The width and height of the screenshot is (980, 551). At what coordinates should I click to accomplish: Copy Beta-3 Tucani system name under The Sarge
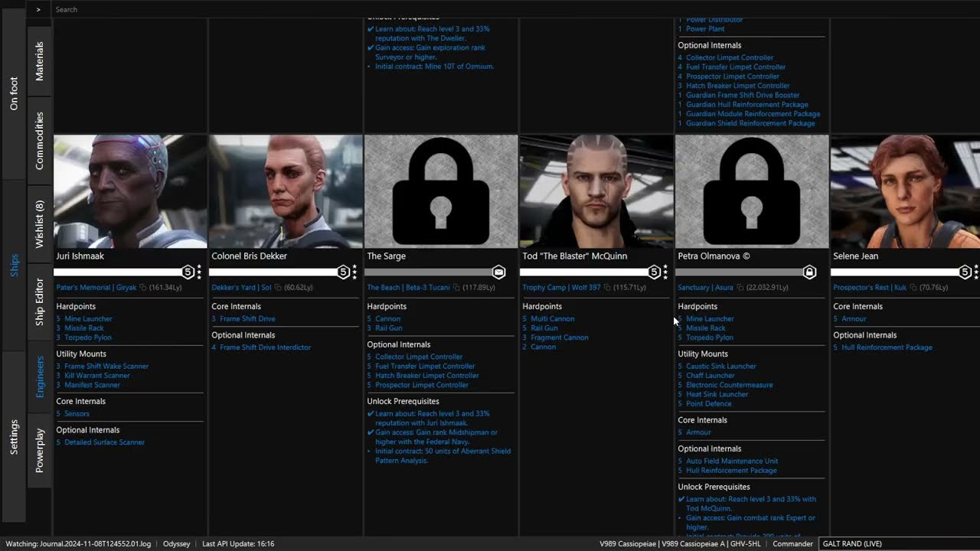tap(456, 288)
